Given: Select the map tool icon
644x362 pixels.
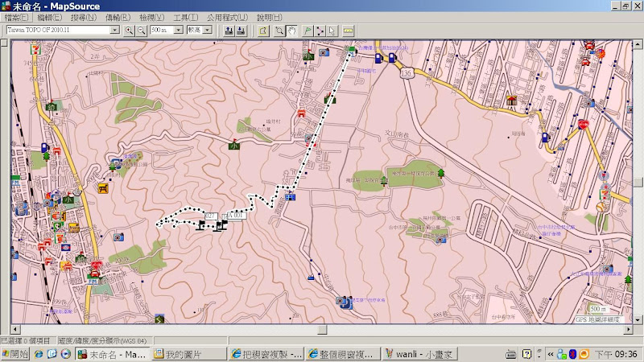Looking at the screenshot, I should click(x=262, y=30).
